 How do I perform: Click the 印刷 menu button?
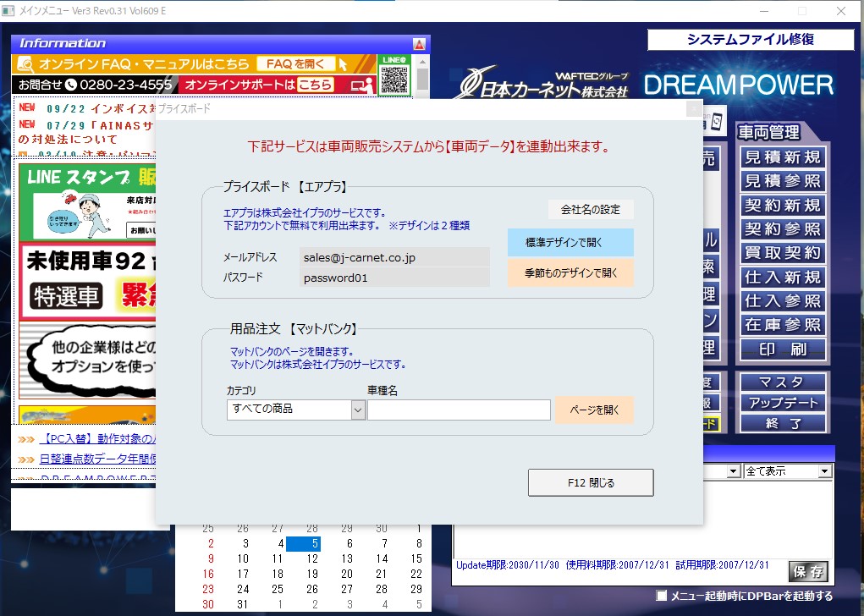783,349
